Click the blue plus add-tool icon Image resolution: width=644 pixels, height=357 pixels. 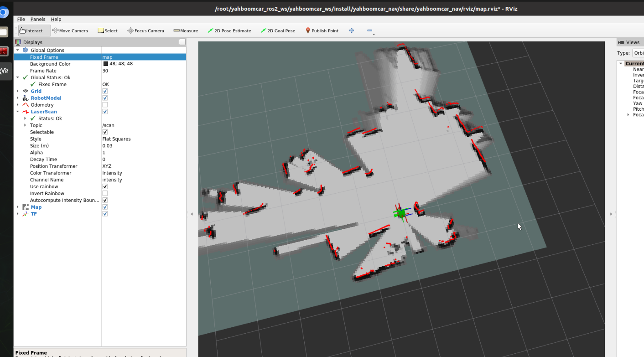pyautogui.click(x=352, y=31)
